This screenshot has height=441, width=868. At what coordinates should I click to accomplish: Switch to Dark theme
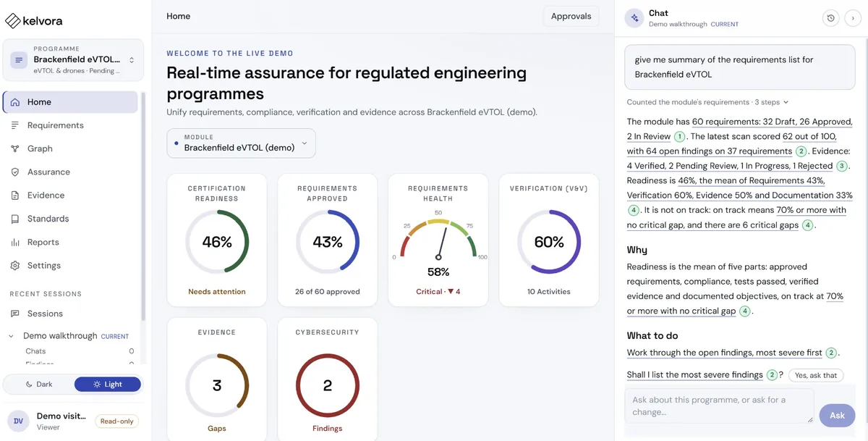39,385
